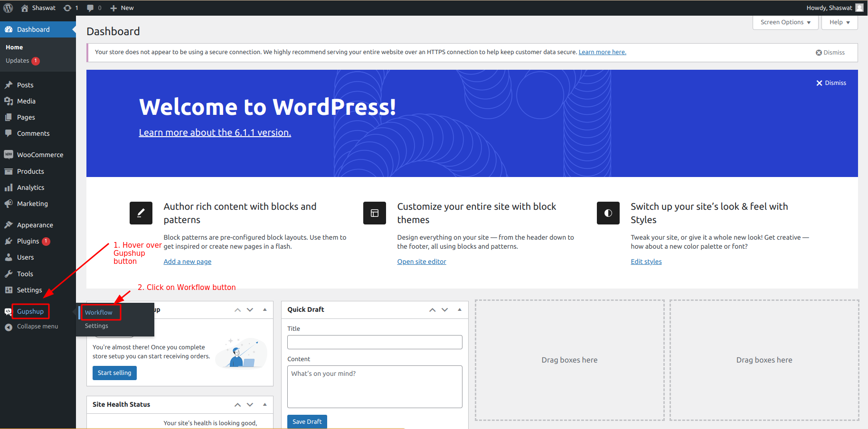Click Howdy, Shaswat account menu
The image size is (868, 429).
[835, 8]
